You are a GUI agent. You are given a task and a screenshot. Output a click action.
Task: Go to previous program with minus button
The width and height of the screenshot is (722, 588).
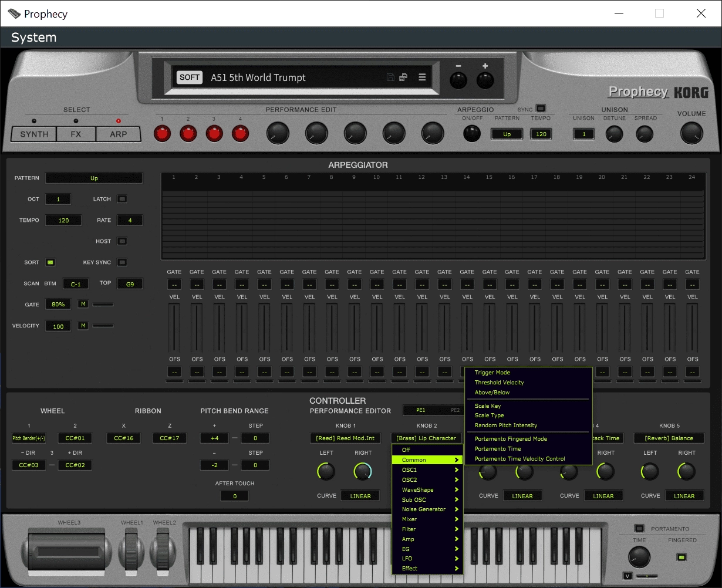(x=458, y=79)
